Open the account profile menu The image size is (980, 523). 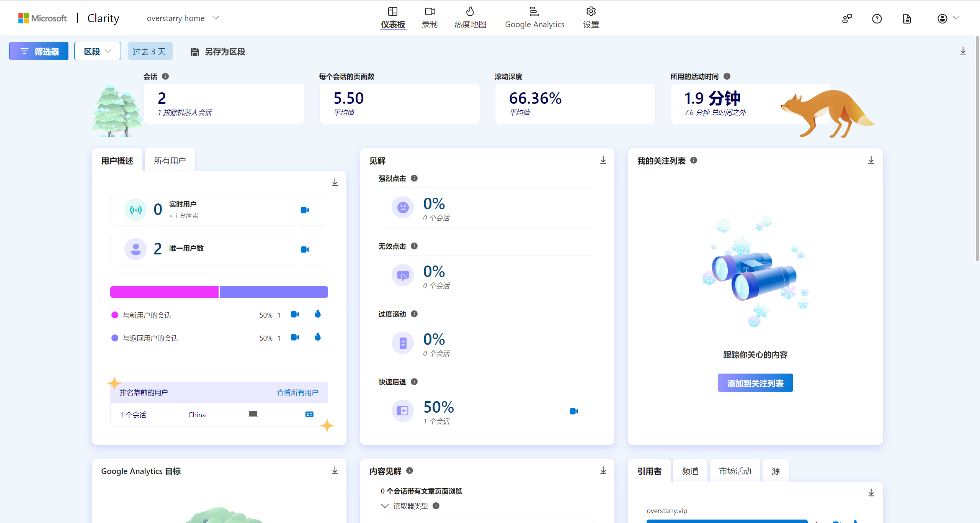tap(948, 18)
